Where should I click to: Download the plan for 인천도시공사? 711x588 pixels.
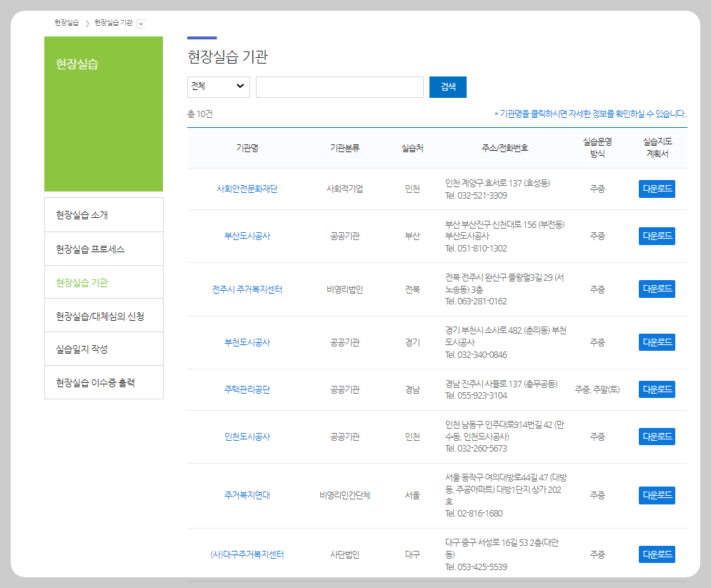(x=657, y=437)
